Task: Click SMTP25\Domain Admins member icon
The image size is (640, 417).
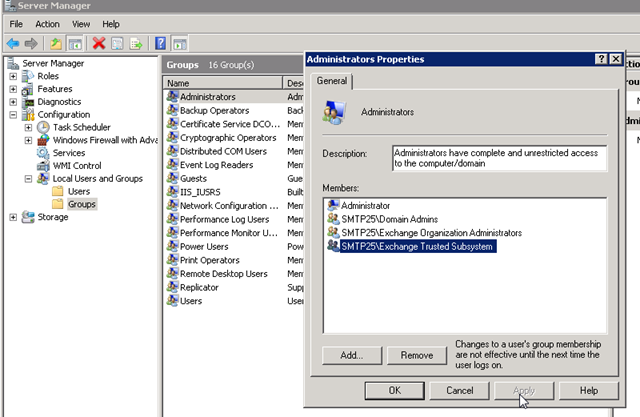Action: pyautogui.click(x=333, y=219)
